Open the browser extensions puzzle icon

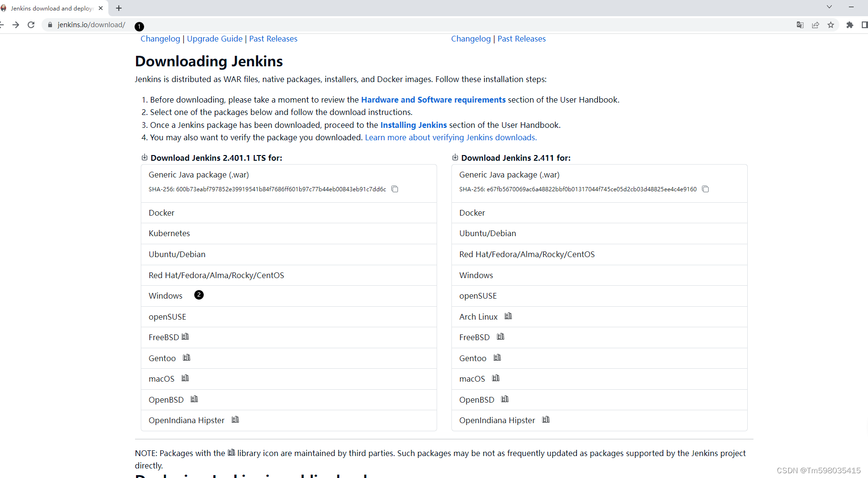(850, 25)
